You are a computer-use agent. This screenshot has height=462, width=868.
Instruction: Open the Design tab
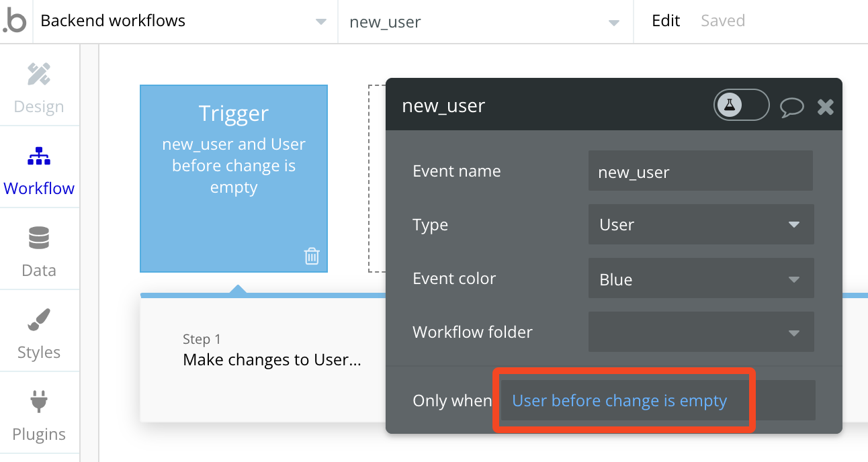point(39,87)
